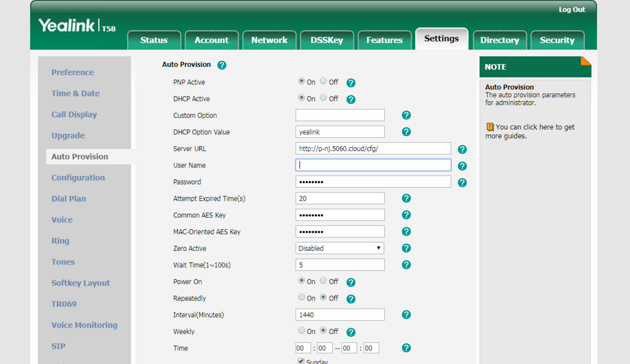This screenshot has width=630, height=364.
Task: Set Weekly to On
Action: [x=301, y=331]
